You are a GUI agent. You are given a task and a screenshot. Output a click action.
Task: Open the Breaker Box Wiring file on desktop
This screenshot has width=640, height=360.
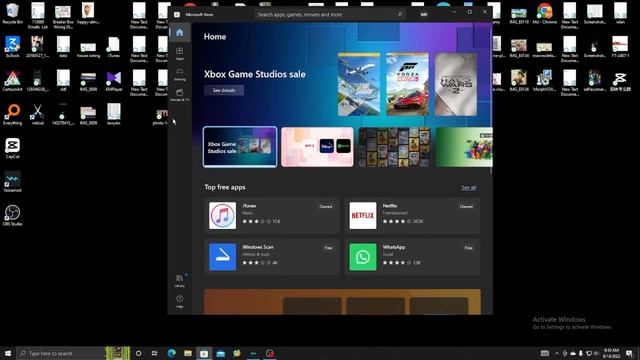tap(63, 16)
